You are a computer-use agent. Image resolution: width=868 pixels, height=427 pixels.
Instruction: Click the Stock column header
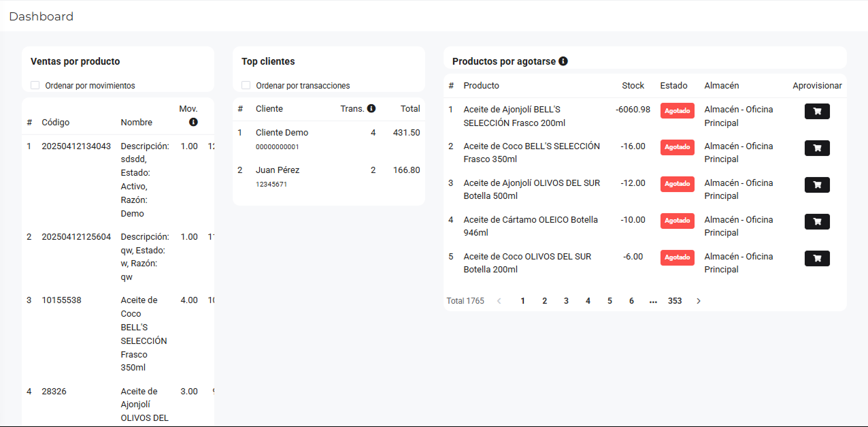[633, 86]
